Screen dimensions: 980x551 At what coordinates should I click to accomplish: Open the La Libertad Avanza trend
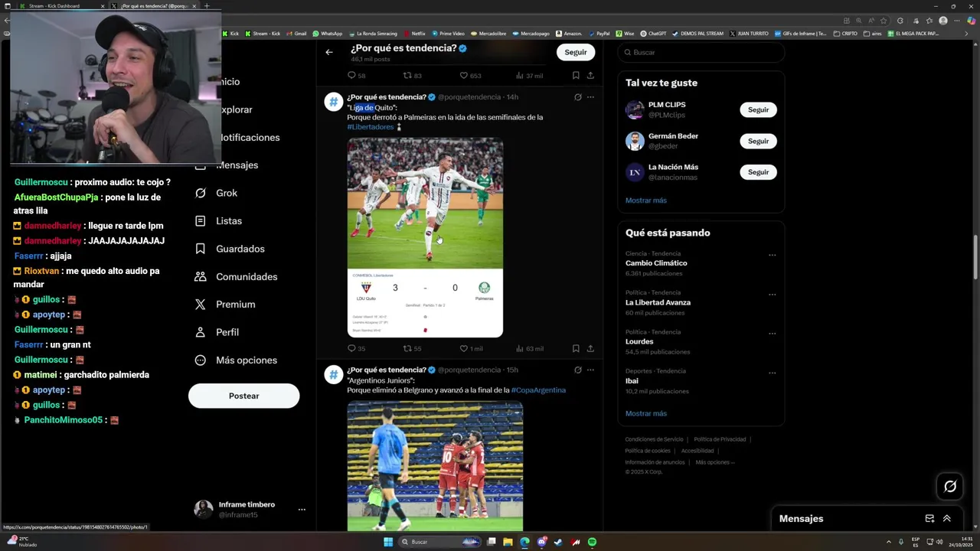pos(658,302)
